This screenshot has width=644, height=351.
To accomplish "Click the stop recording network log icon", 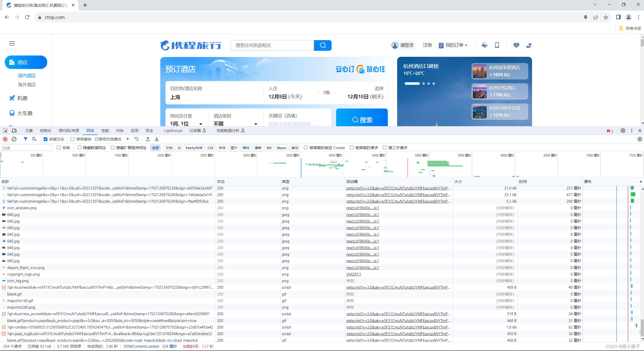I will click(x=5, y=139).
